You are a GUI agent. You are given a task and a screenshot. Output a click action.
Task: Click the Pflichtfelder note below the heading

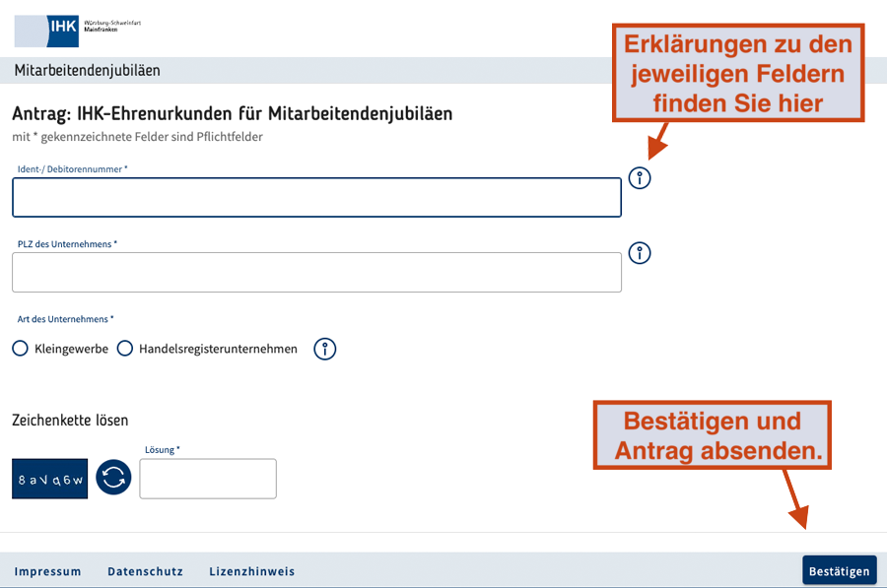(x=137, y=137)
